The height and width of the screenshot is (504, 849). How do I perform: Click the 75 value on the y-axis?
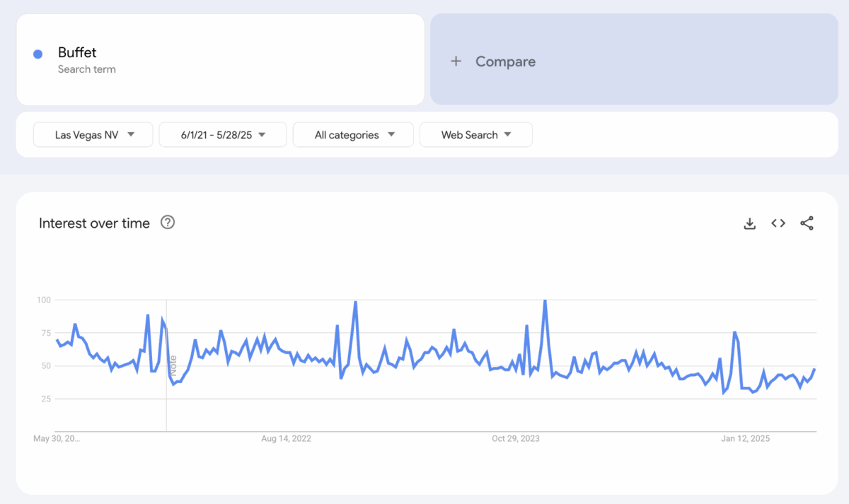click(45, 333)
